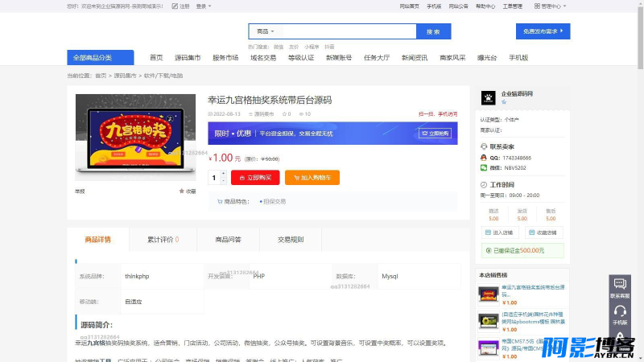
Task: Click the thinkphp system brand value
Action: (137, 276)
